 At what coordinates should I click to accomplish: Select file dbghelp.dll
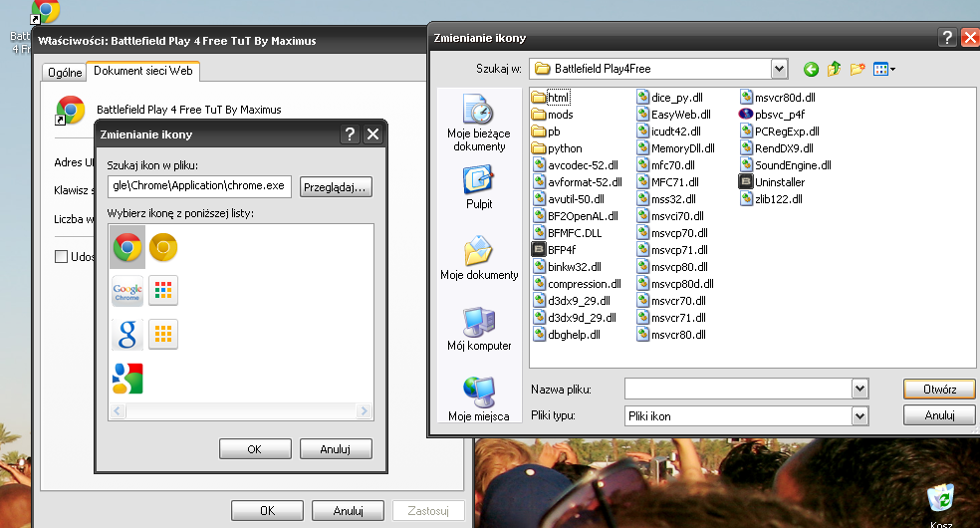(x=567, y=335)
